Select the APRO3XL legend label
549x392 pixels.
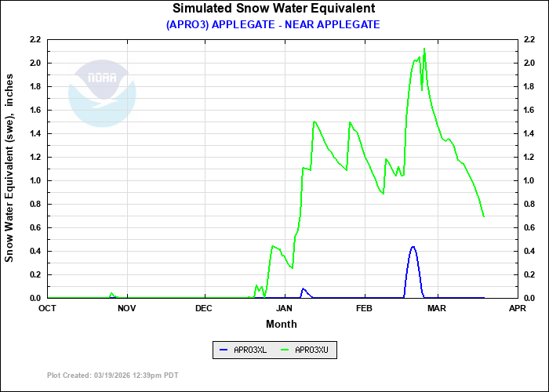pos(250,350)
